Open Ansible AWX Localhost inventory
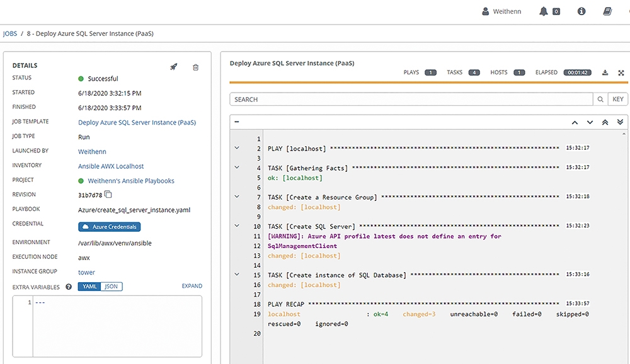 [111, 166]
